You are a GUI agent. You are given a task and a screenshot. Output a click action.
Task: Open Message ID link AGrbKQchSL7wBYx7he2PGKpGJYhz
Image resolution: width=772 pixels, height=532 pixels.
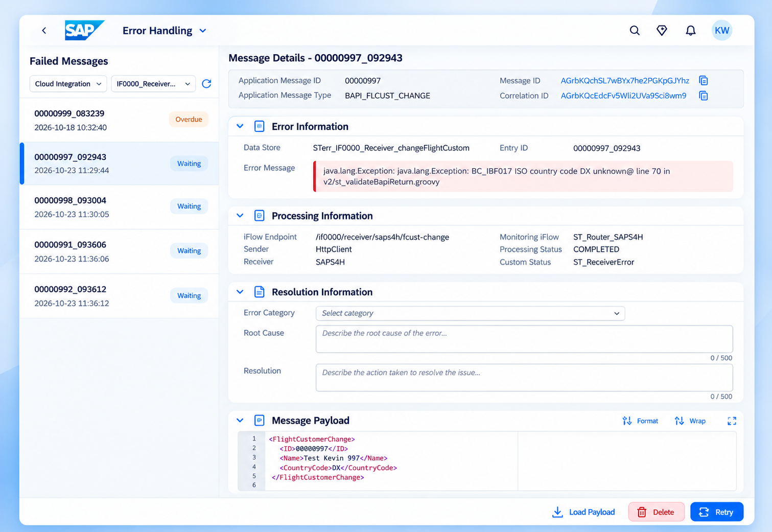(x=625, y=81)
